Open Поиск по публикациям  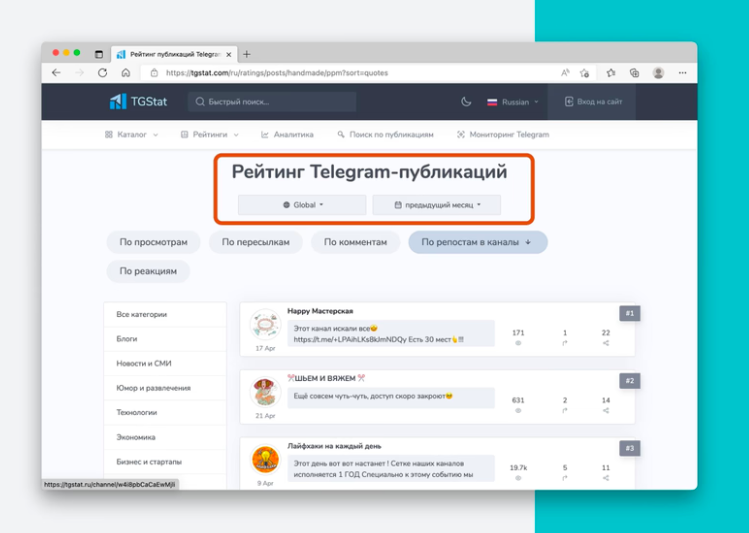pos(385,135)
